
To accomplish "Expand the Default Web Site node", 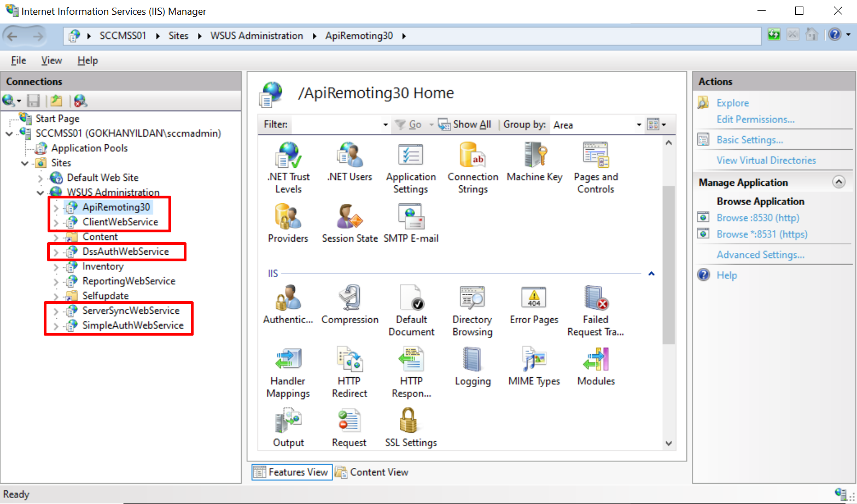I will (40, 178).
